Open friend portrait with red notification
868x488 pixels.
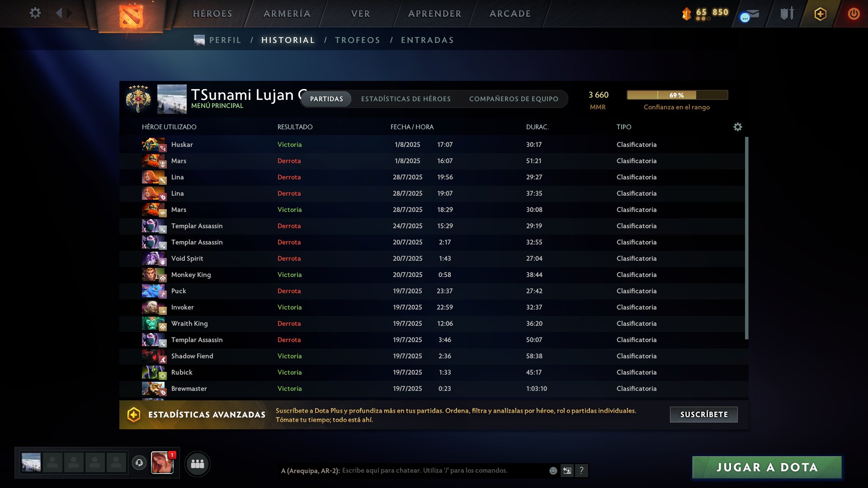[x=162, y=463]
